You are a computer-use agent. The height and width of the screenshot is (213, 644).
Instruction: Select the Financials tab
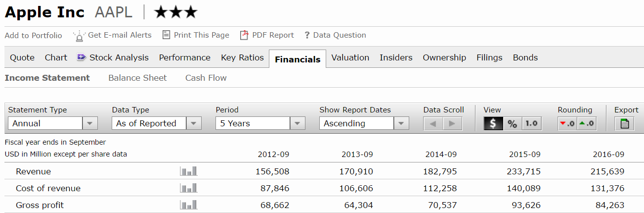click(x=298, y=59)
